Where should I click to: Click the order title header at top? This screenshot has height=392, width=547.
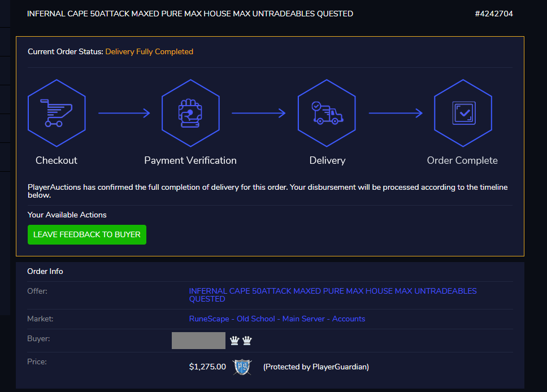190,14
